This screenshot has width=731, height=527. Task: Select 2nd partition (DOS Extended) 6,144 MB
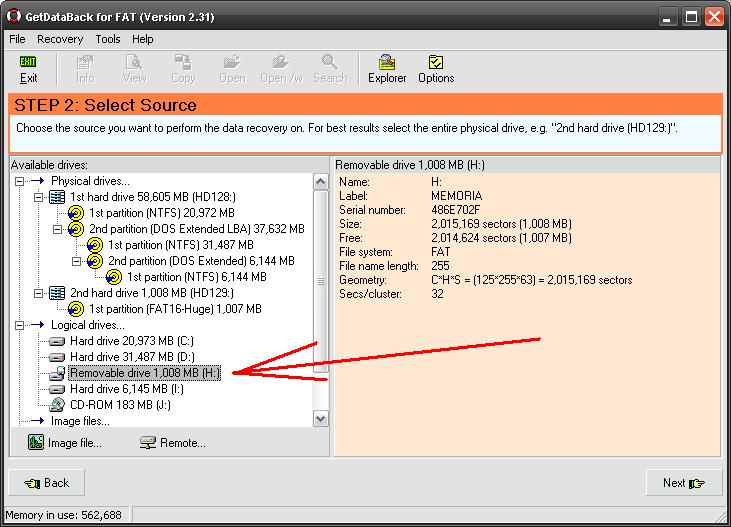(x=201, y=261)
